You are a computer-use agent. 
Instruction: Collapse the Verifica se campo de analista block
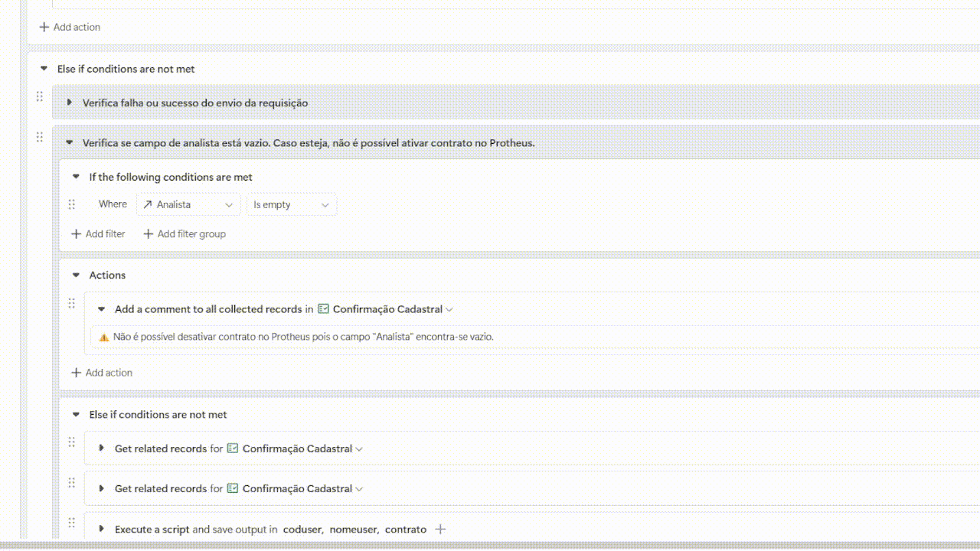point(70,142)
